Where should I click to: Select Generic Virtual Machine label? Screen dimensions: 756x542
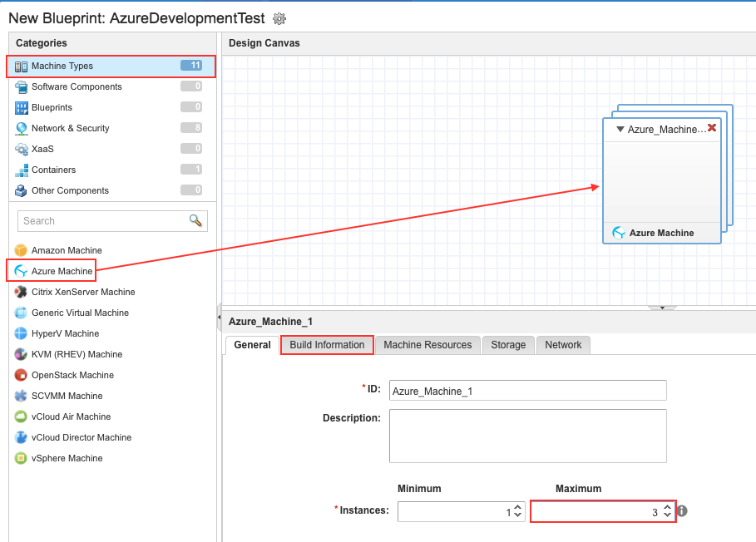click(x=81, y=313)
